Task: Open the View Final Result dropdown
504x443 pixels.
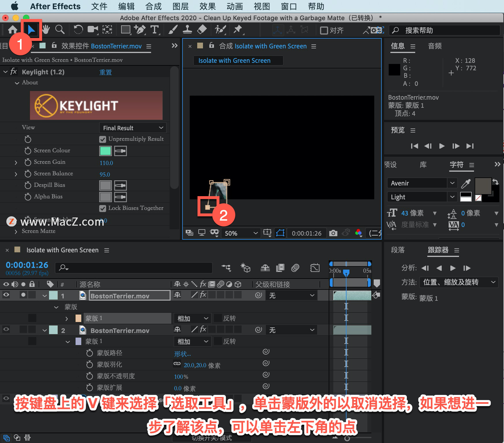Action: 133,128
